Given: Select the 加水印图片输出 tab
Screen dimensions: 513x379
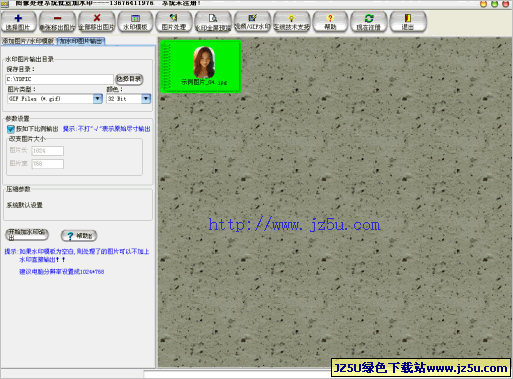Looking at the screenshot, I should 81,41.
